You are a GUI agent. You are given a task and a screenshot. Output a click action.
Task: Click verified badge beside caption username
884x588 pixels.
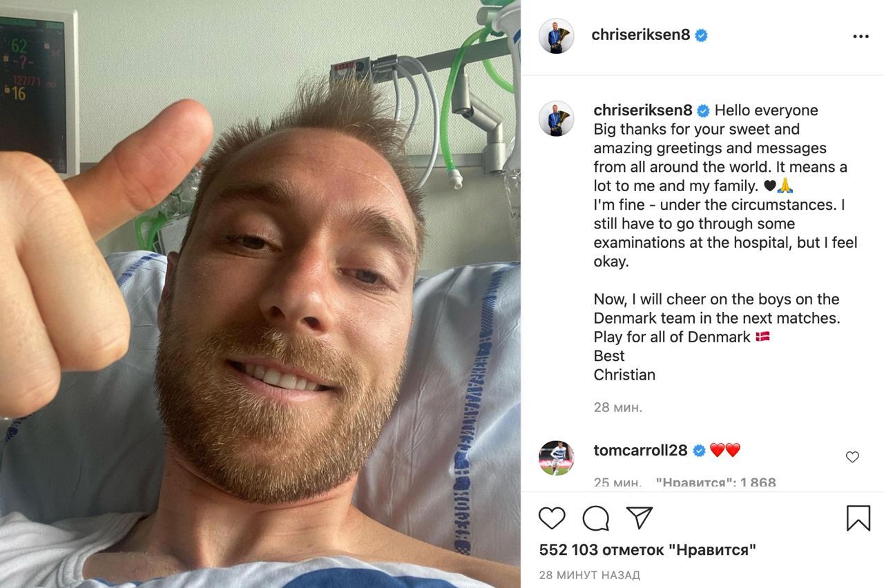[x=703, y=110]
